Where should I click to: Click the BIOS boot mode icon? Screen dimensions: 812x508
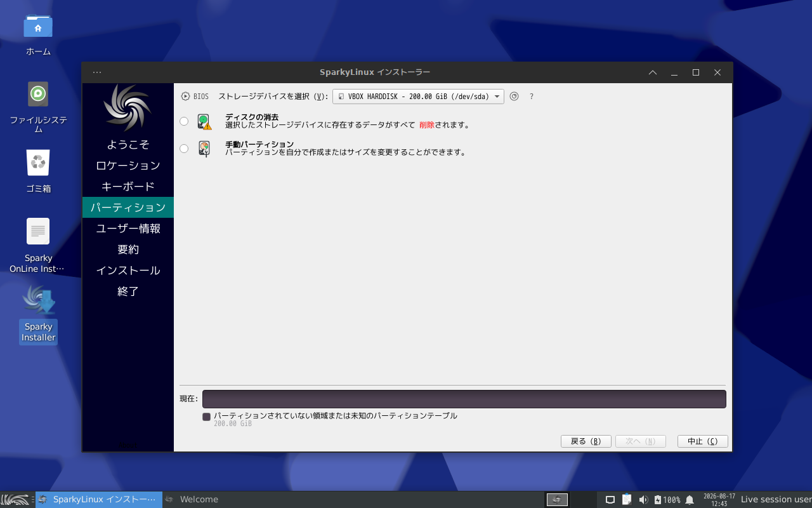(185, 97)
